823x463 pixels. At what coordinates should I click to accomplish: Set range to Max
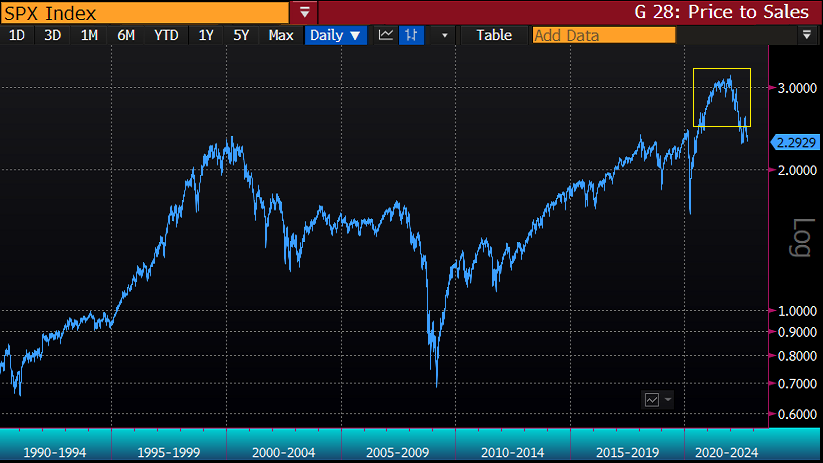coord(281,35)
